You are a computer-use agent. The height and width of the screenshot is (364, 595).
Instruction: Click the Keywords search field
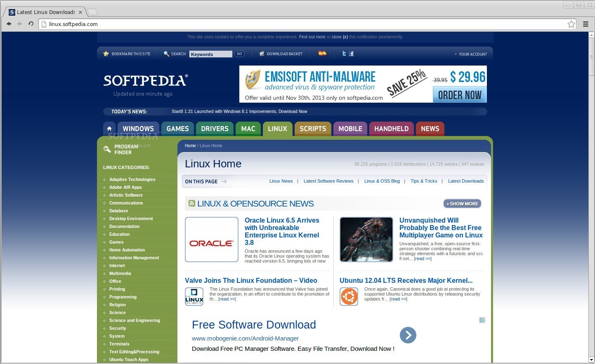210,54
